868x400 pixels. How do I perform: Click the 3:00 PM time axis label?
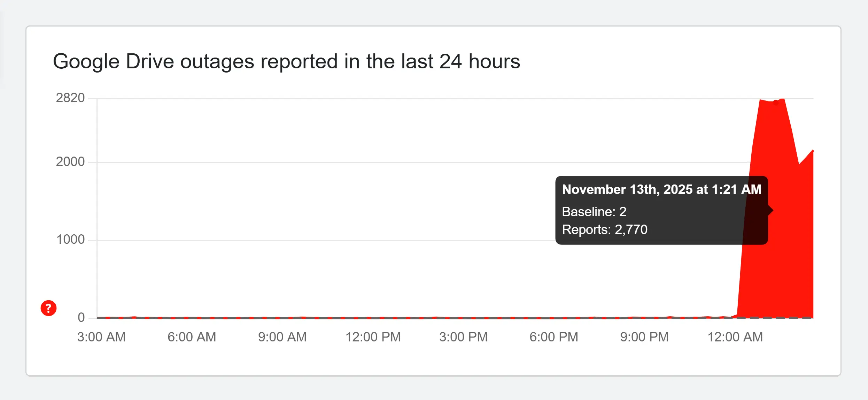coord(464,337)
